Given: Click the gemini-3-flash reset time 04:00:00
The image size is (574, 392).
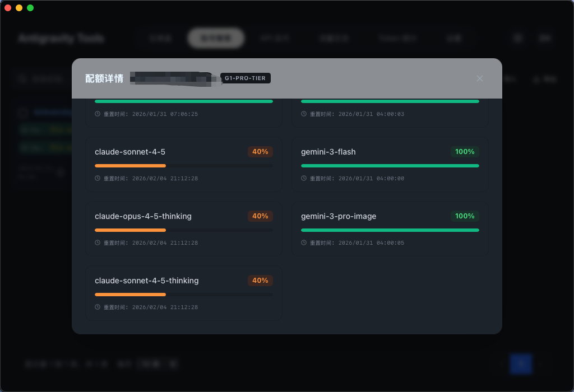Looking at the screenshot, I should pos(357,179).
